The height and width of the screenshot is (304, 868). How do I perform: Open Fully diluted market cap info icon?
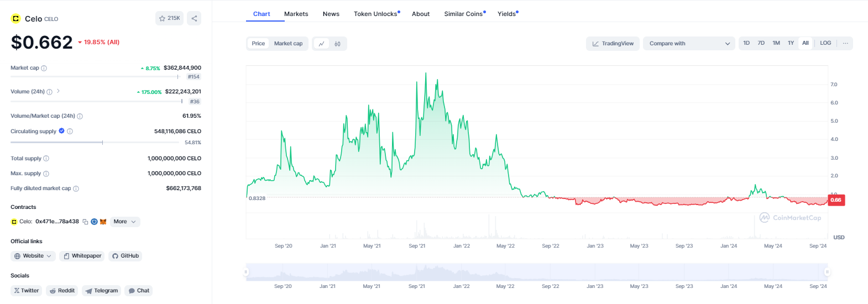click(x=76, y=188)
